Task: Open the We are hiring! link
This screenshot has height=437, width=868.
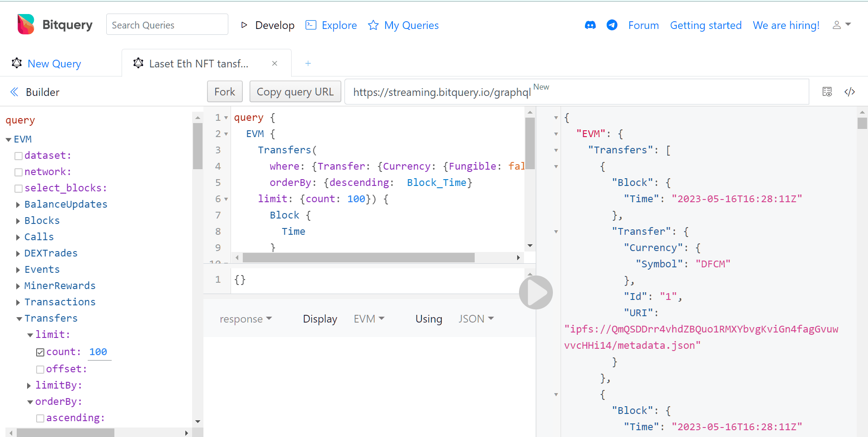Action: coord(786,25)
